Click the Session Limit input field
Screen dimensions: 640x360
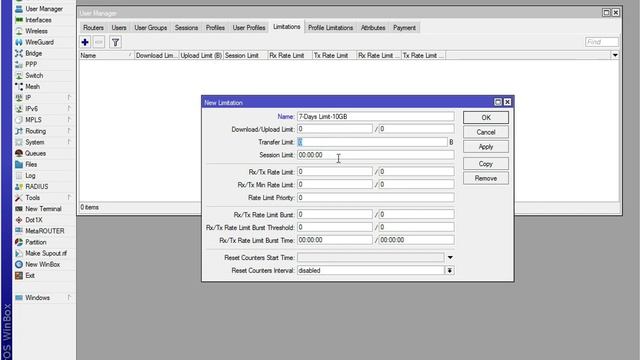[376, 155]
